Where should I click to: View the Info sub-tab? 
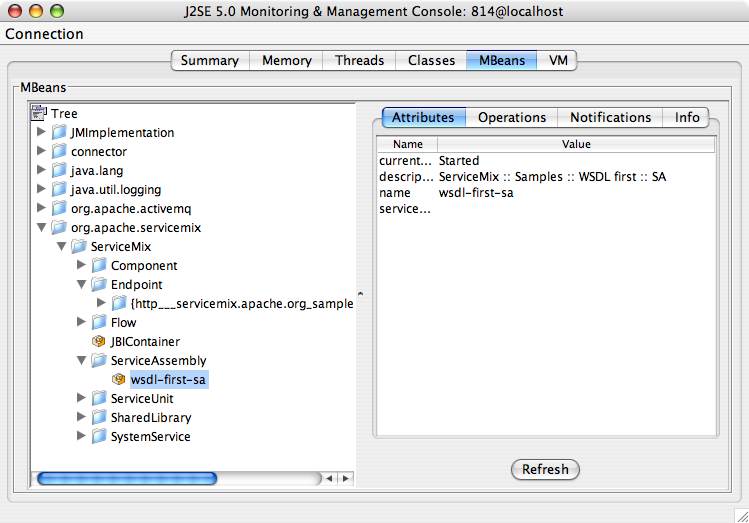point(686,117)
